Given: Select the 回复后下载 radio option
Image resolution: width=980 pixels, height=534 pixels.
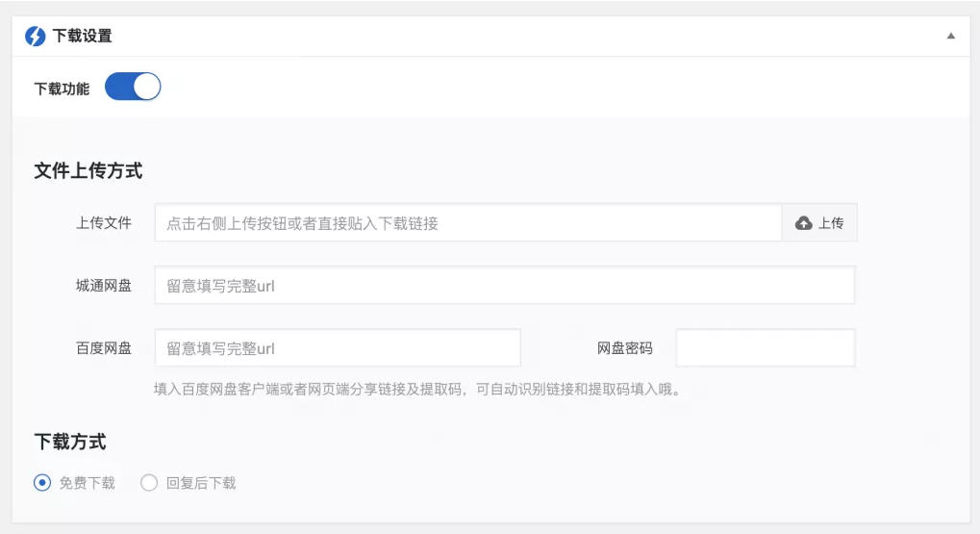Looking at the screenshot, I should (149, 483).
